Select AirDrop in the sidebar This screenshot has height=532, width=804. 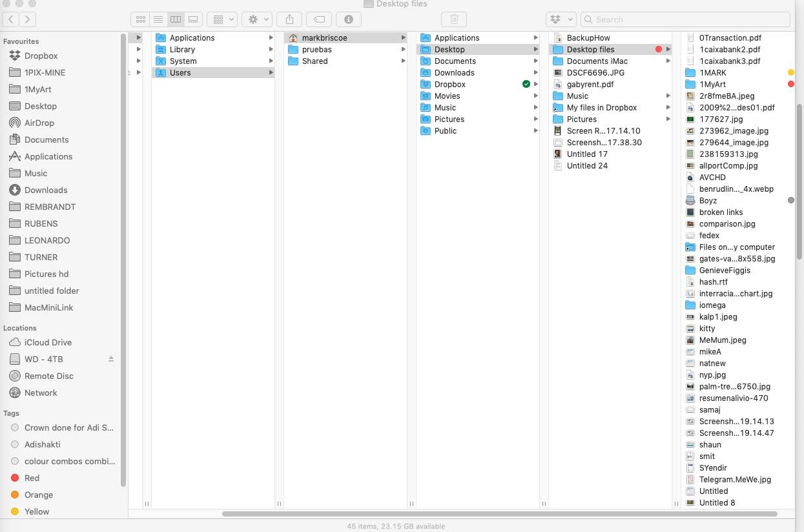(39, 123)
